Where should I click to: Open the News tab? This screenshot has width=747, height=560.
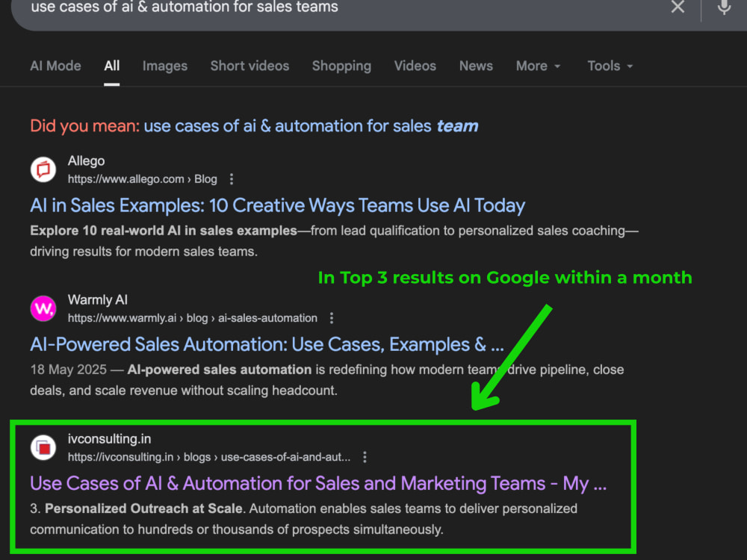476,66
